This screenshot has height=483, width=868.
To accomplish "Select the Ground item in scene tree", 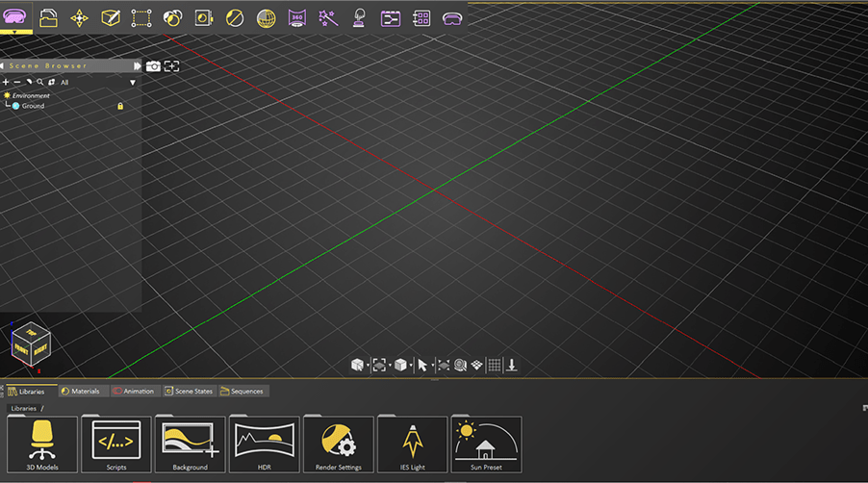I will pyautogui.click(x=34, y=106).
